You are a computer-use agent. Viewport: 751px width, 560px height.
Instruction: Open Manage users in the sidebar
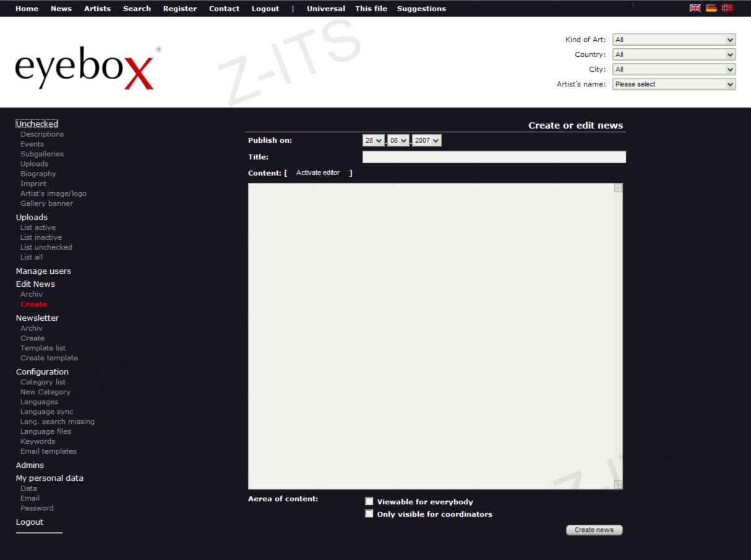point(43,271)
